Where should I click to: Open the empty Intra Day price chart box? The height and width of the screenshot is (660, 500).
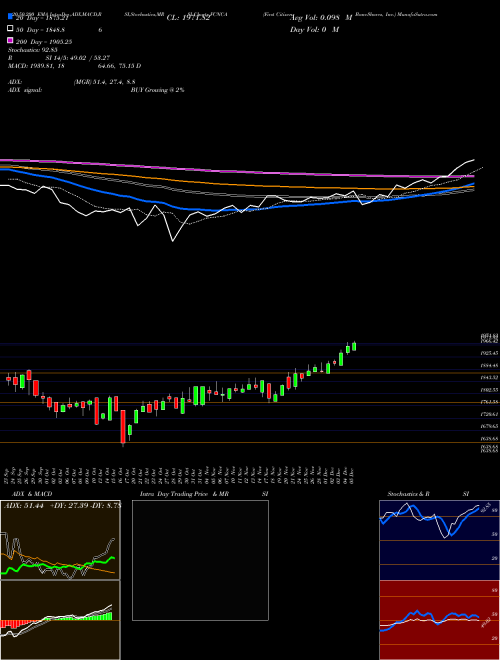tap(200, 560)
